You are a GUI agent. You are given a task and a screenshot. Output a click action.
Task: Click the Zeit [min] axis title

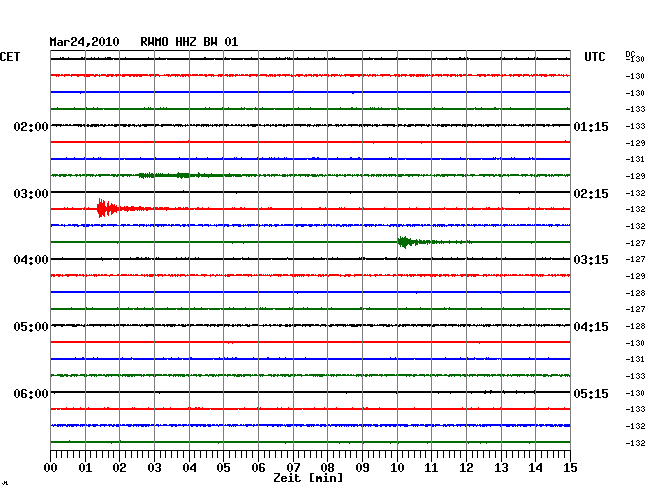tap(308, 478)
